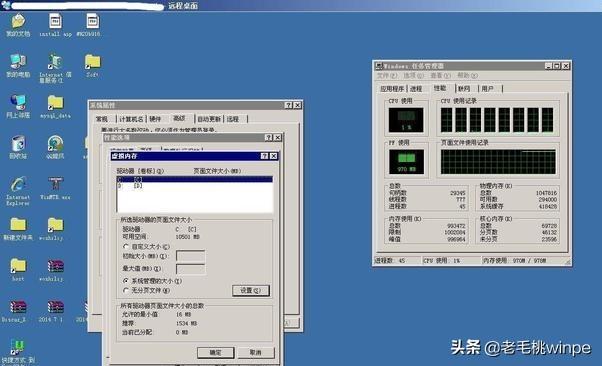602x366 pixels.
Task: Select the 系统管理的大小 radio button
Action: click(x=126, y=281)
